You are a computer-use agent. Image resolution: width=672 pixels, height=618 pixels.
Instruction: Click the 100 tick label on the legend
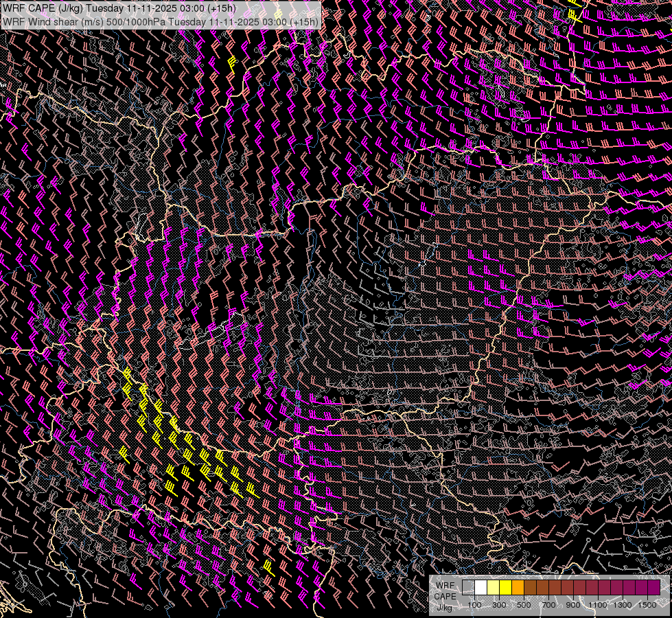coord(474,605)
